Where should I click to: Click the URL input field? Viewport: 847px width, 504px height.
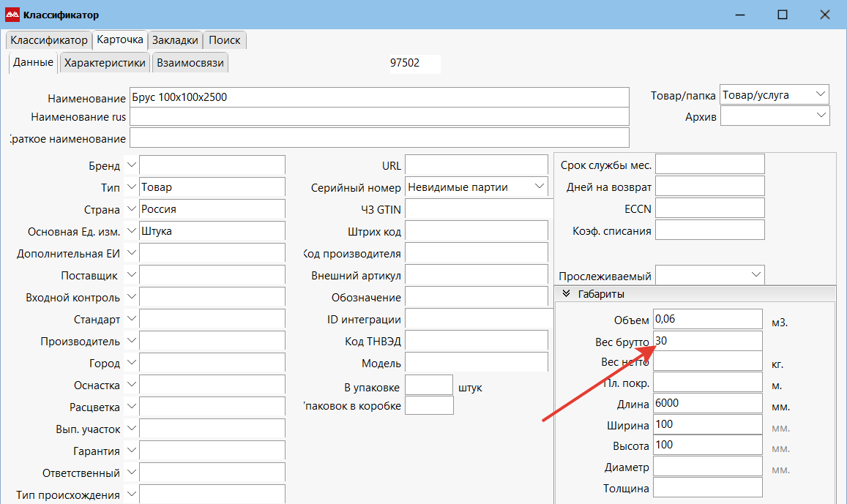[477, 165]
